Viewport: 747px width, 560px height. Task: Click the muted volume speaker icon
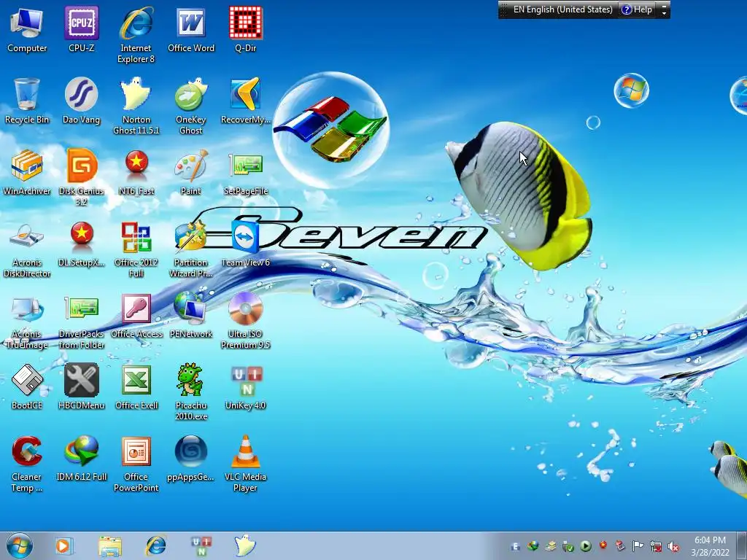[x=673, y=547]
